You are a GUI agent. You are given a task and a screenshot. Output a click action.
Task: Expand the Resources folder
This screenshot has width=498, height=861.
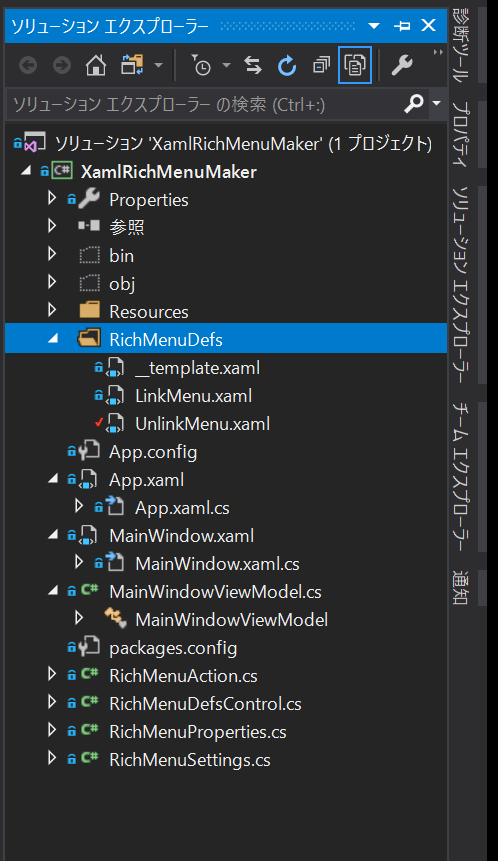pyautogui.click(x=52, y=310)
